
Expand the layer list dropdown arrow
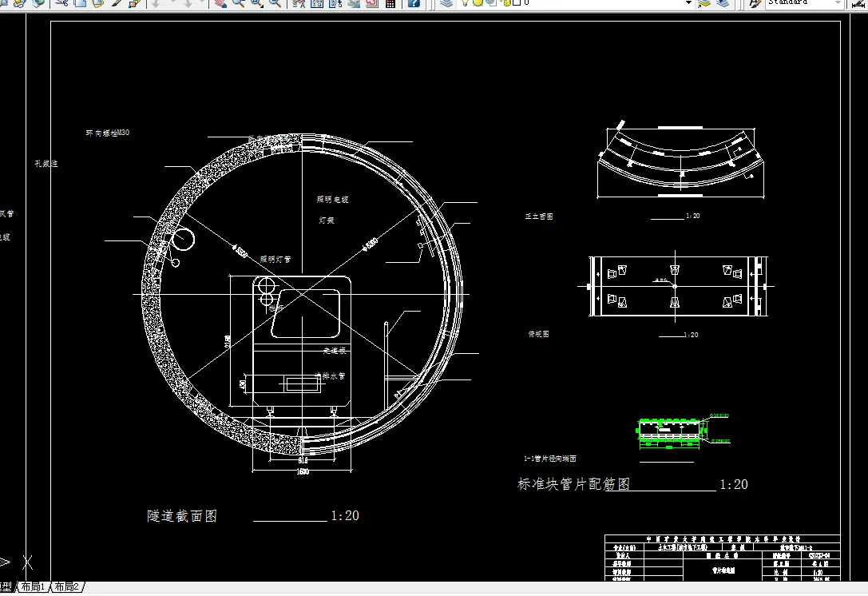point(688,2)
